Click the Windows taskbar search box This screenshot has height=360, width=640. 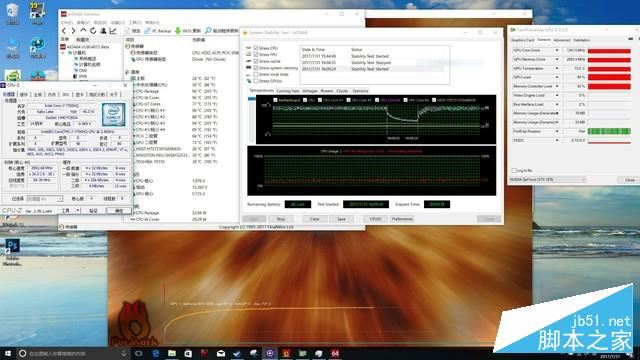coord(73,353)
